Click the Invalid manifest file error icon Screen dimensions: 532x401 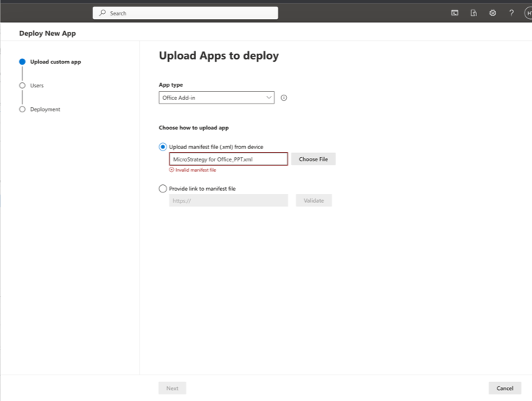[172, 170]
